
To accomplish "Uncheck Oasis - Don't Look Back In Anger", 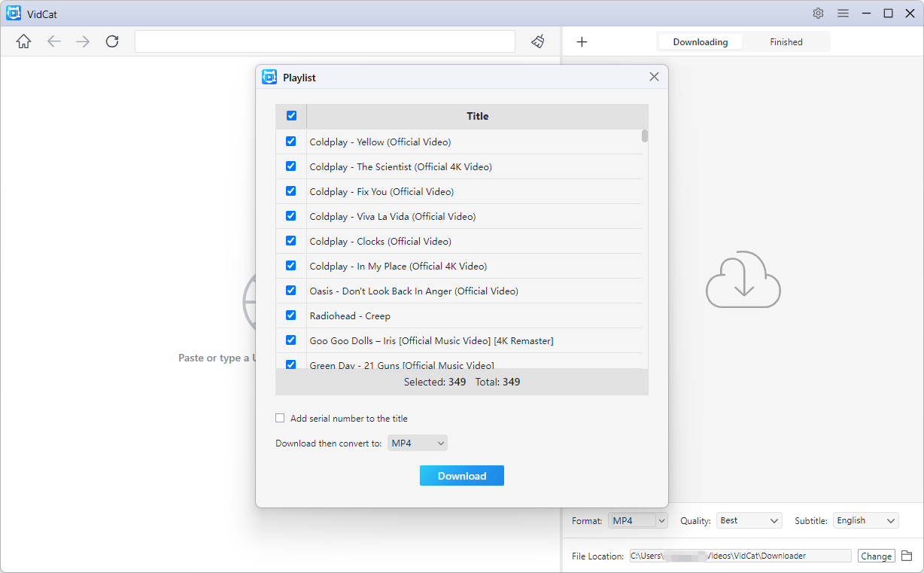I will 291,290.
